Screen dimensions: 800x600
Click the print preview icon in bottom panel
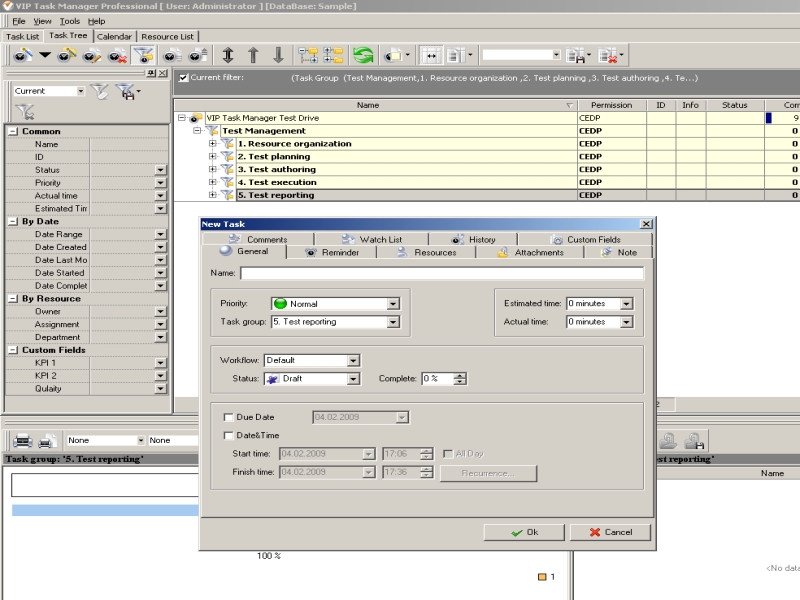point(45,440)
